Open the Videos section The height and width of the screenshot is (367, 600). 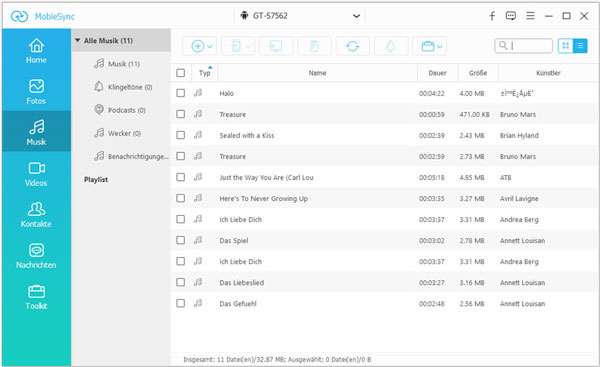(x=36, y=174)
